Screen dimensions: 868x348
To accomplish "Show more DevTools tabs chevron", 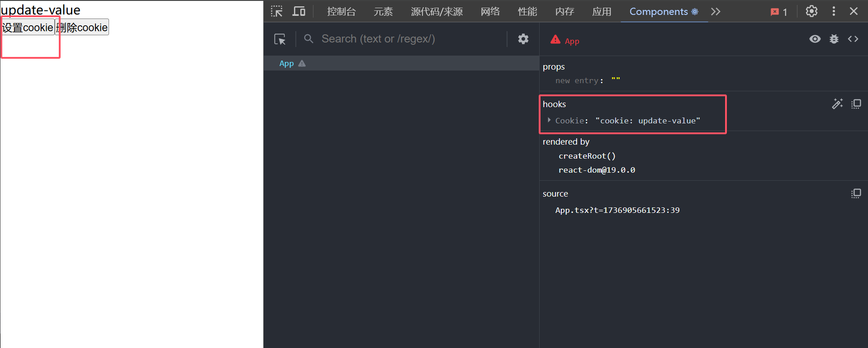I will 716,11.
